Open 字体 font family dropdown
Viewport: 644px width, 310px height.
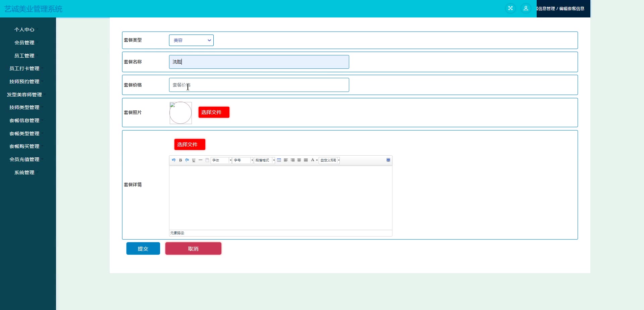coord(221,160)
